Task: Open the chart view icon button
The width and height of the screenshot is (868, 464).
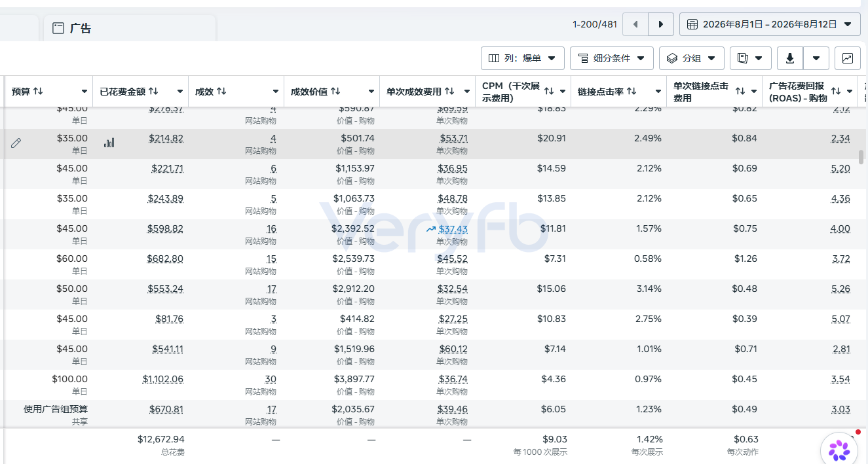Action: (848, 58)
